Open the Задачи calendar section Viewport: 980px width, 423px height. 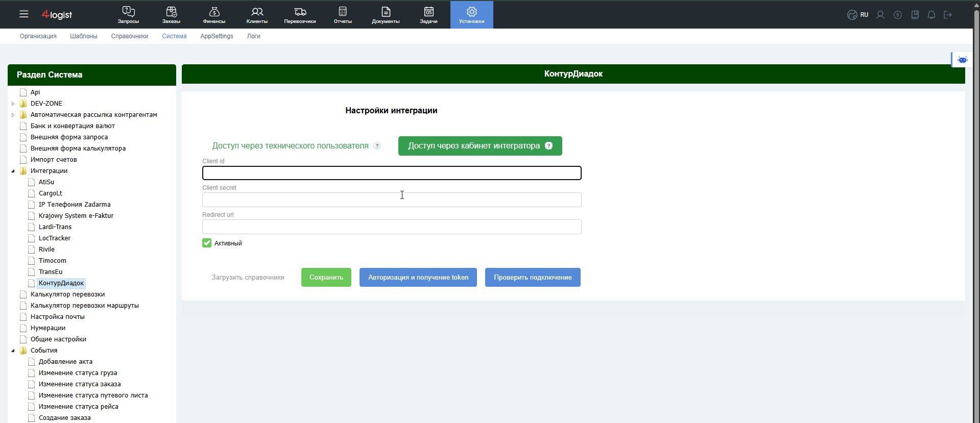tap(428, 15)
